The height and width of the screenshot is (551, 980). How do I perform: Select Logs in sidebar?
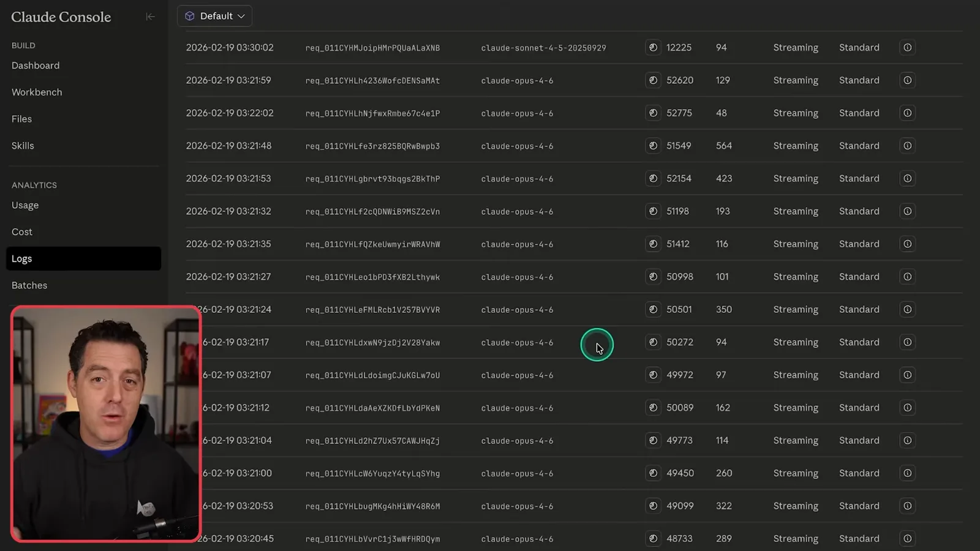click(x=83, y=258)
